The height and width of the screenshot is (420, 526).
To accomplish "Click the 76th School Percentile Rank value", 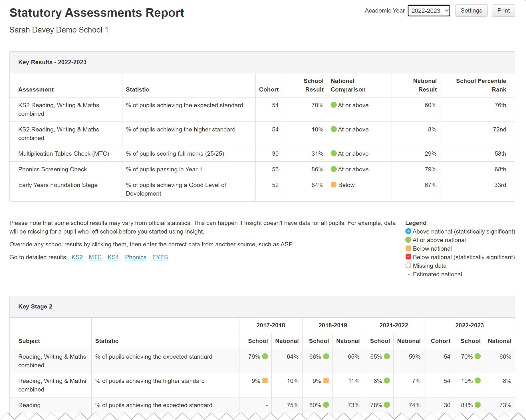I will pos(500,105).
